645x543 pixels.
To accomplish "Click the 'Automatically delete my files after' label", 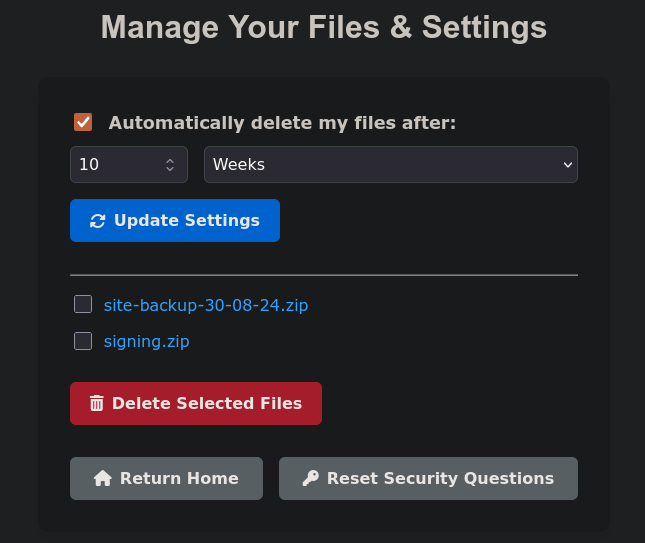I will (x=282, y=123).
